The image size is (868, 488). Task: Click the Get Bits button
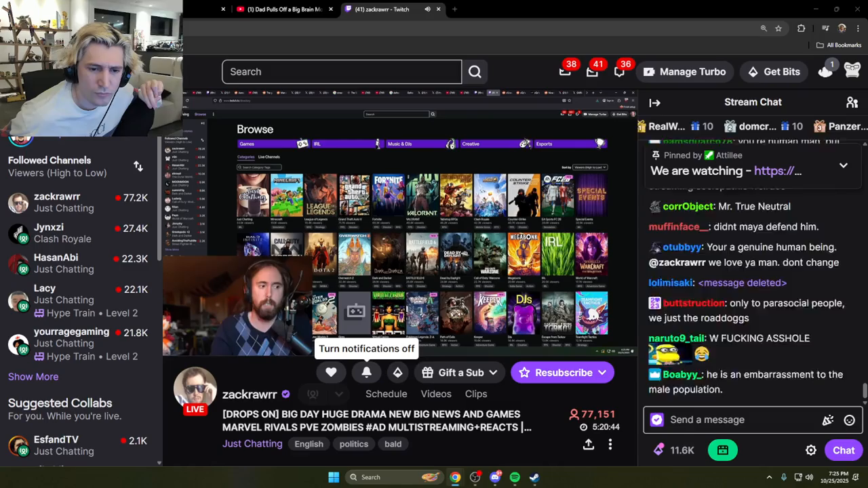(774, 72)
